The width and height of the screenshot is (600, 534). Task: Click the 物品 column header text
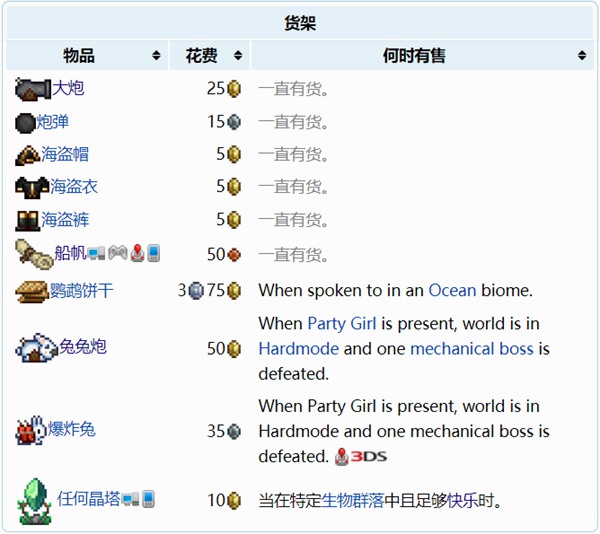79,55
